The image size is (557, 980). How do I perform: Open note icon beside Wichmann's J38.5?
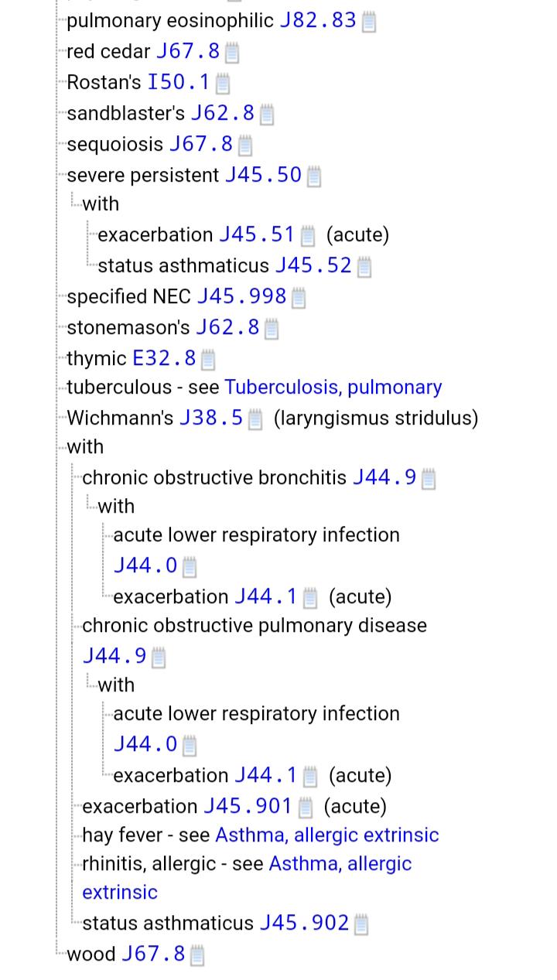pos(255,419)
